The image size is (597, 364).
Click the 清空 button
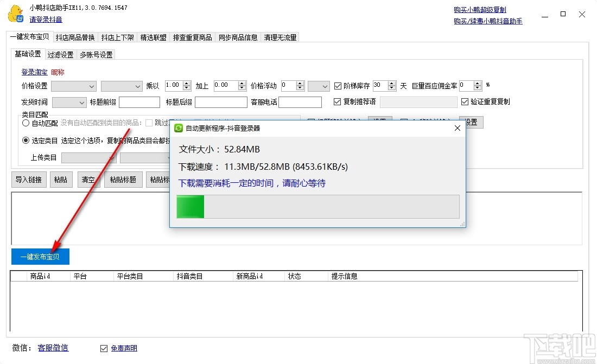(88, 180)
